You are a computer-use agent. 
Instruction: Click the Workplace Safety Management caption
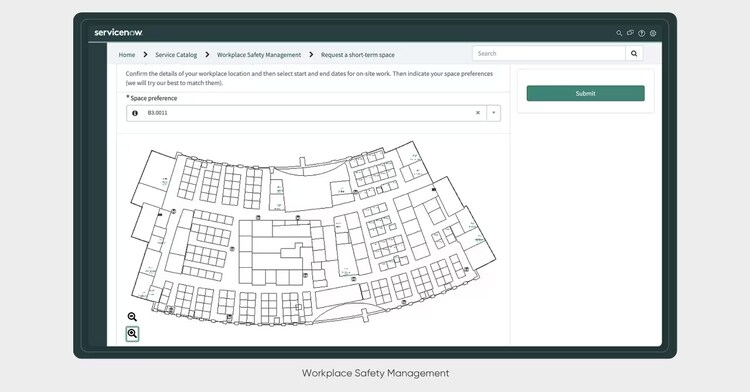(x=375, y=373)
